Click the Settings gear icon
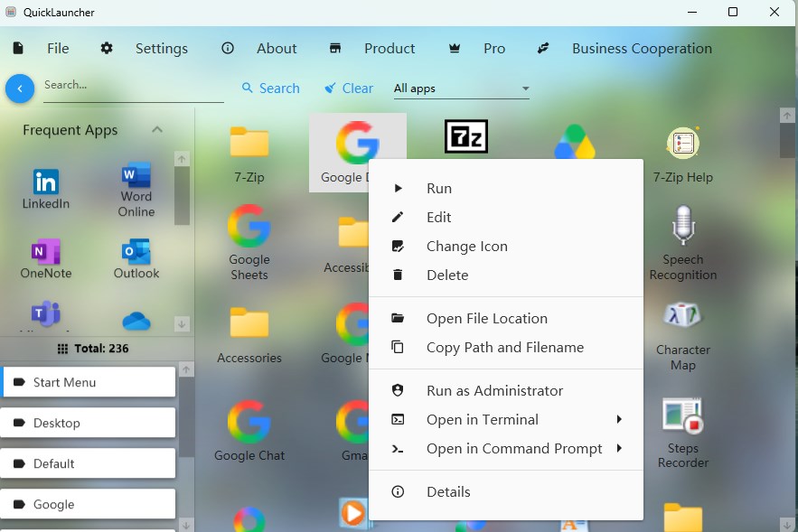The image size is (798, 532). tap(107, 48)
